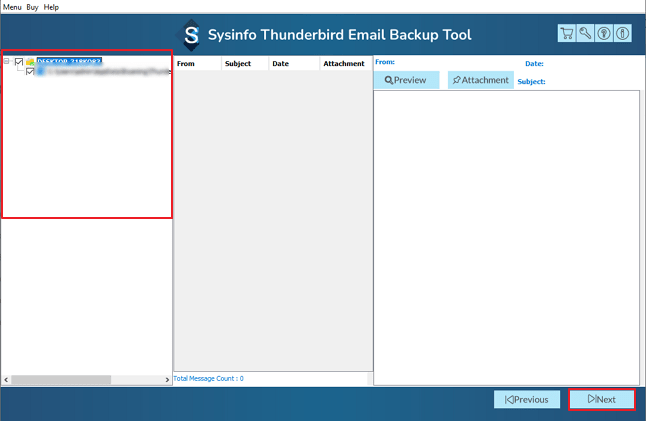Click the Preview button

(x=406, y=80)
